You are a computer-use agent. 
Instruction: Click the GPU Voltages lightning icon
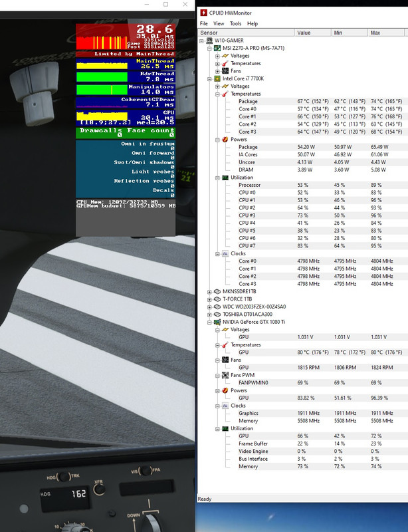(225, 329)
